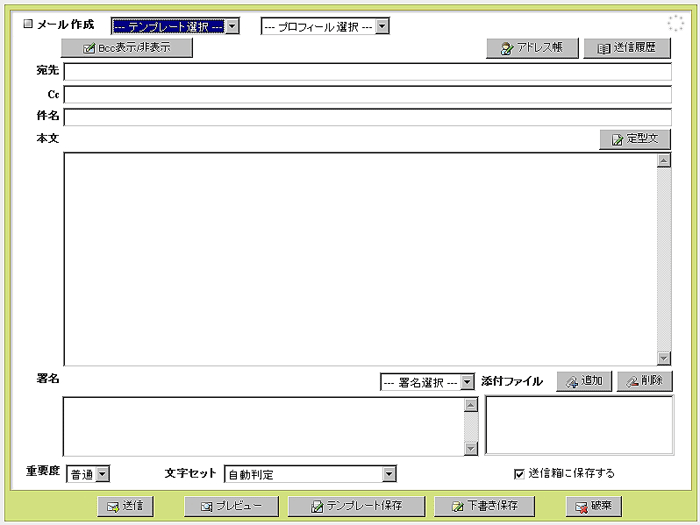
Task: Click signature area scroll-up arrow
Action: point(471,405)
